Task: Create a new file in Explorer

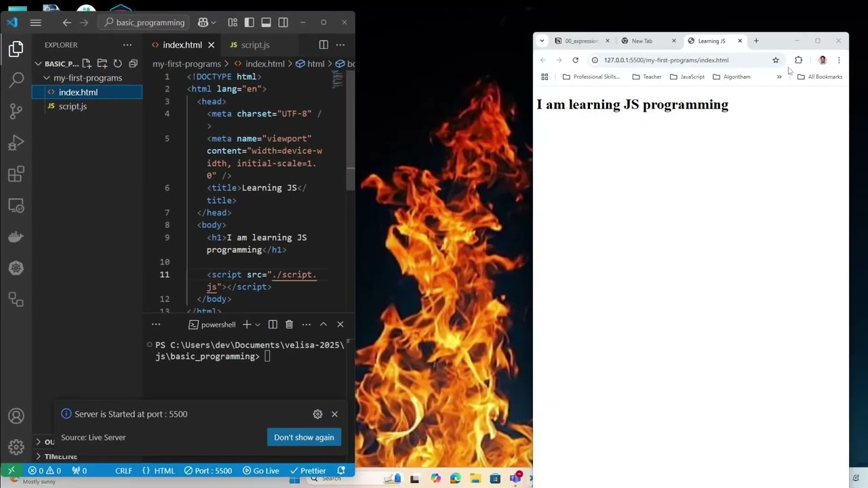Action: (87, 64)
